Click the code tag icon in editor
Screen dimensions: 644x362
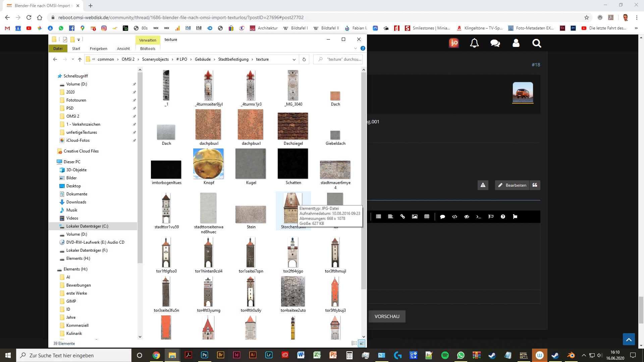pyautogui.click(x=454, y=217)
